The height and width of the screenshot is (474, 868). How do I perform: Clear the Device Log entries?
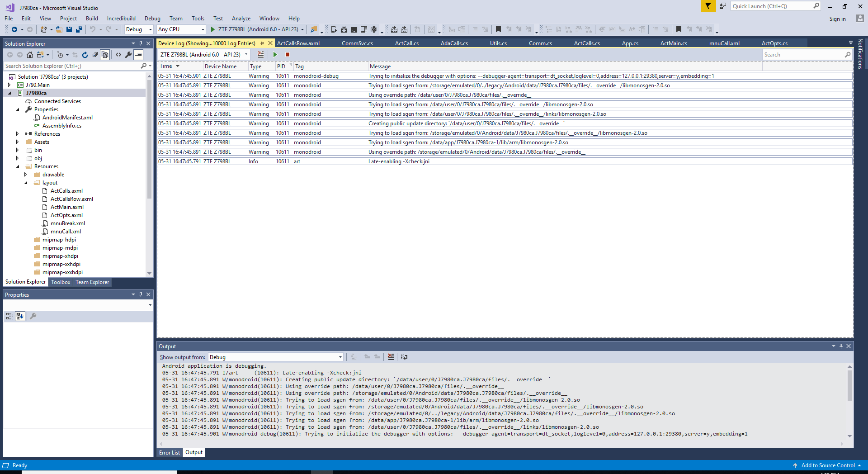tap(261, 55)
